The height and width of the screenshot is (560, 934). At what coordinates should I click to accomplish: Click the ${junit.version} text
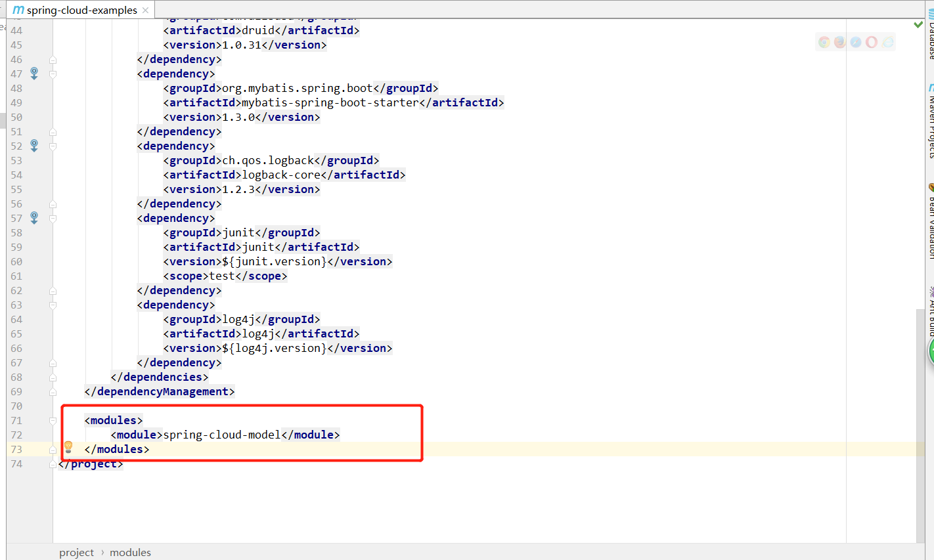point(275,261)
